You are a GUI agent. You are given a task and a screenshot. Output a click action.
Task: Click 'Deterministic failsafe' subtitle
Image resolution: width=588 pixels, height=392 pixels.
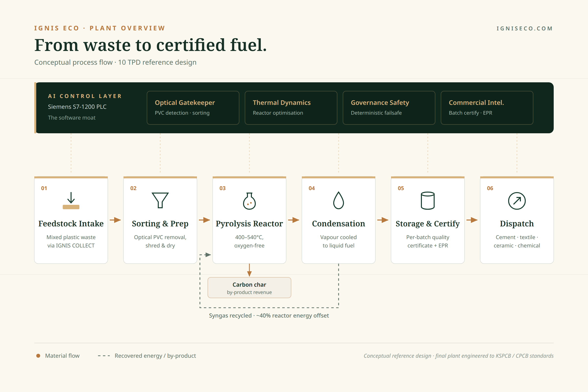point(376,113)
